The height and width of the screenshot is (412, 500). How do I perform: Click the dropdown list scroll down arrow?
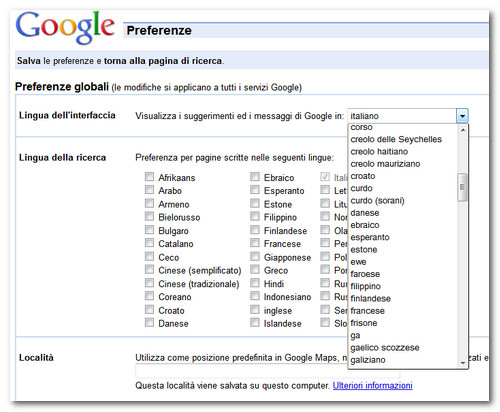point(463,363)
